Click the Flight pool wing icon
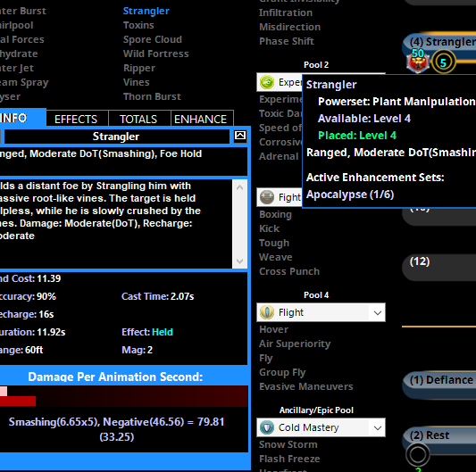476x472 pixels. point(267,312)
